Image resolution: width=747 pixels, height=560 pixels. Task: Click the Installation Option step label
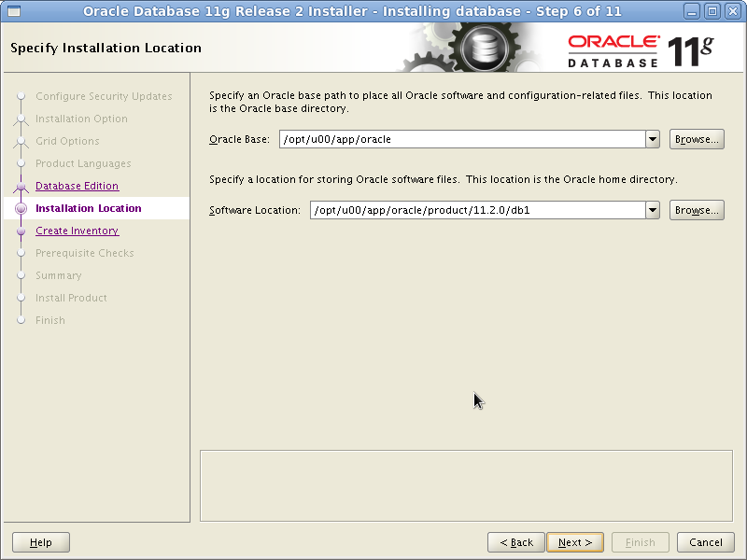[x=81, y=119]
